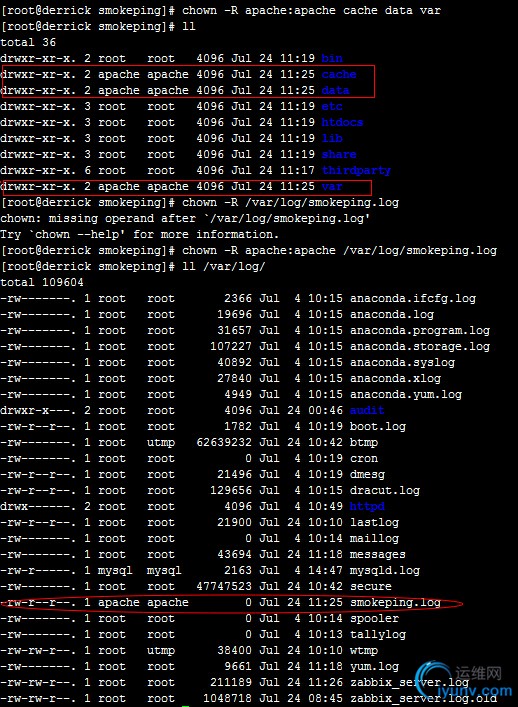
Task: Click the blue 'audit' directory name
Action: tap(367, 410)
